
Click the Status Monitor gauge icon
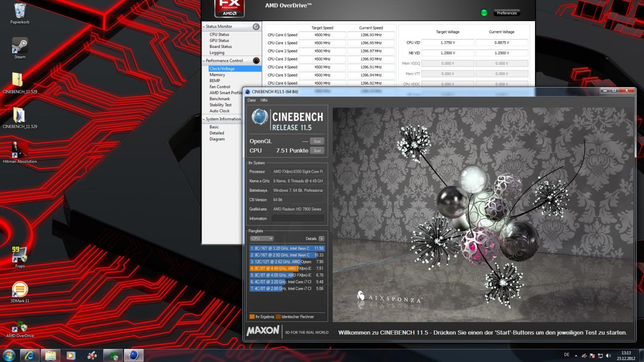(x=256, y=26)
